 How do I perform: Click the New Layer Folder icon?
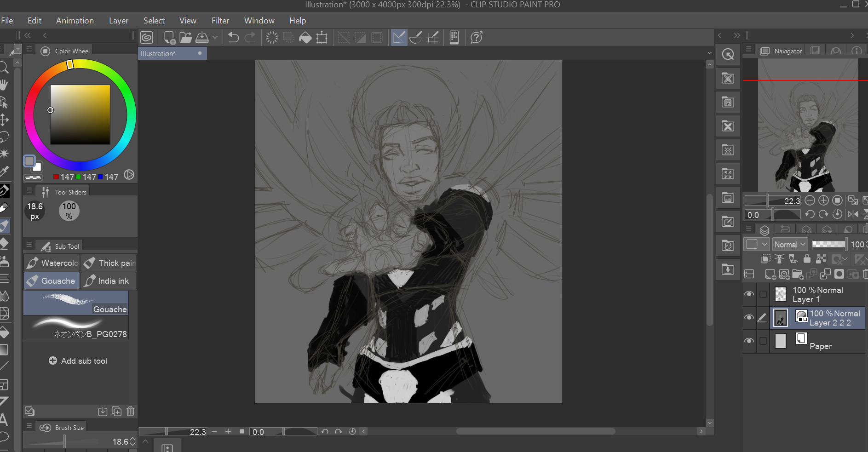click(x=798, y=275)
